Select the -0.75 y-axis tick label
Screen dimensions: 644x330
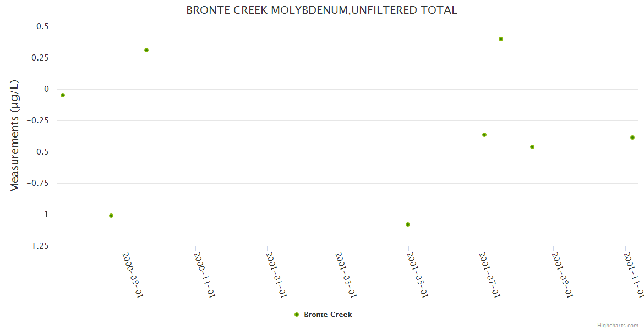(x=37, y=183)
